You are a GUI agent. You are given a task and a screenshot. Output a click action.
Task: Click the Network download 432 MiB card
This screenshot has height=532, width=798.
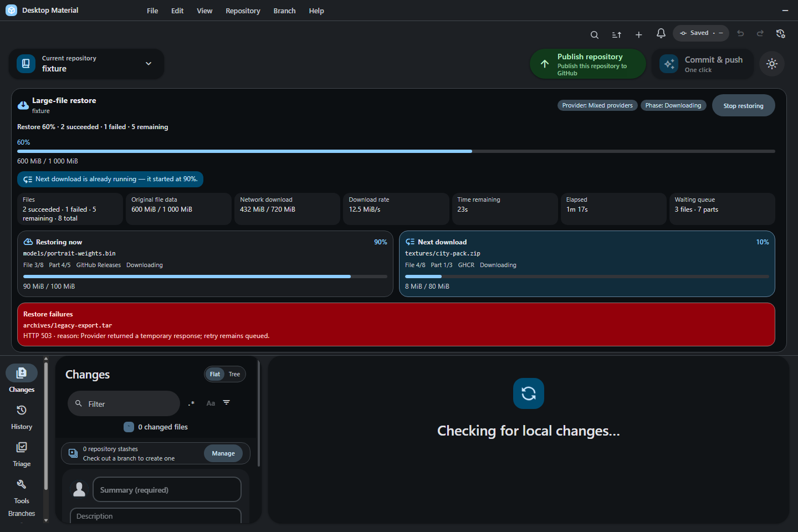point(288,209)
